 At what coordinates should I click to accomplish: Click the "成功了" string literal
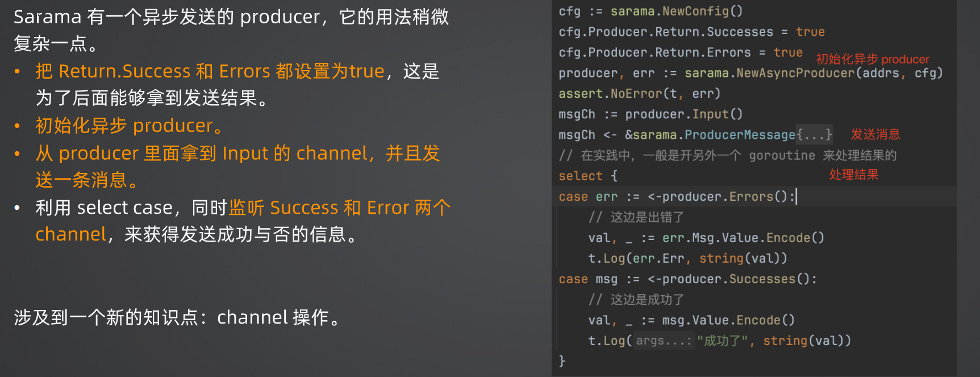[722, 341]
